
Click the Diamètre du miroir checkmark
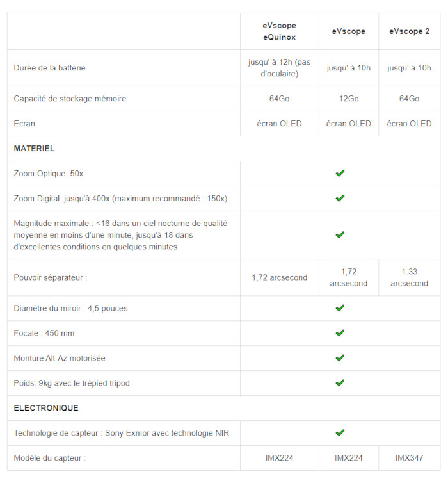point(340,308)
